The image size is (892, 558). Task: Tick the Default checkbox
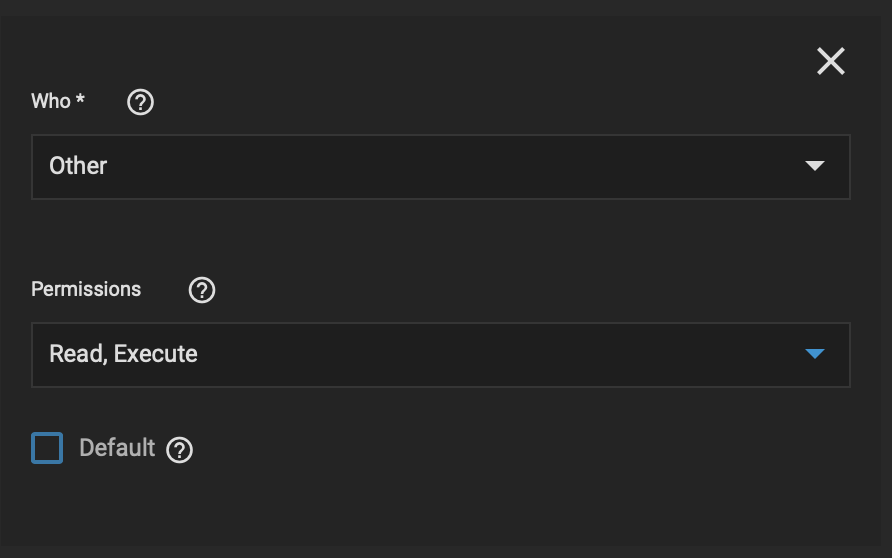pyautogui.click(x=47, y=448)
